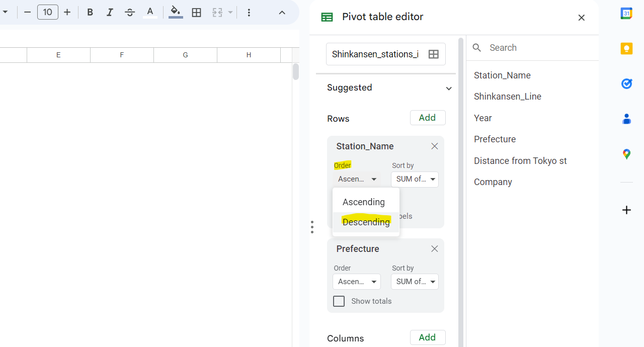
Task: Open the fill color picker
Action: tap(176, 13)
